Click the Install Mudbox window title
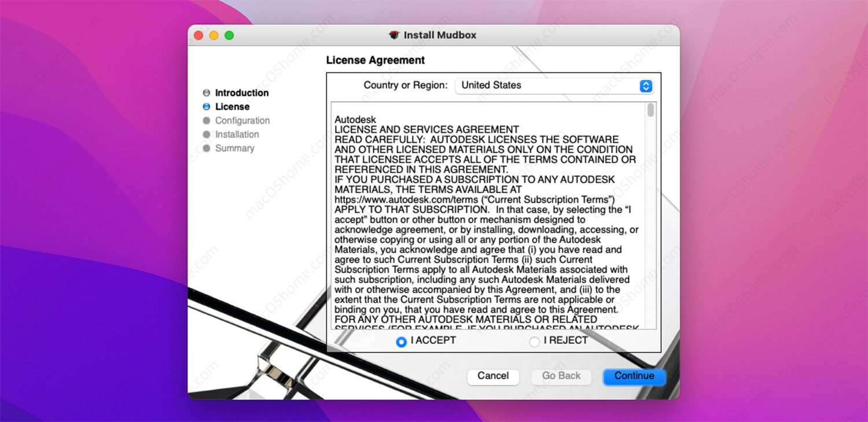868x422 pixels. point(440,35)
